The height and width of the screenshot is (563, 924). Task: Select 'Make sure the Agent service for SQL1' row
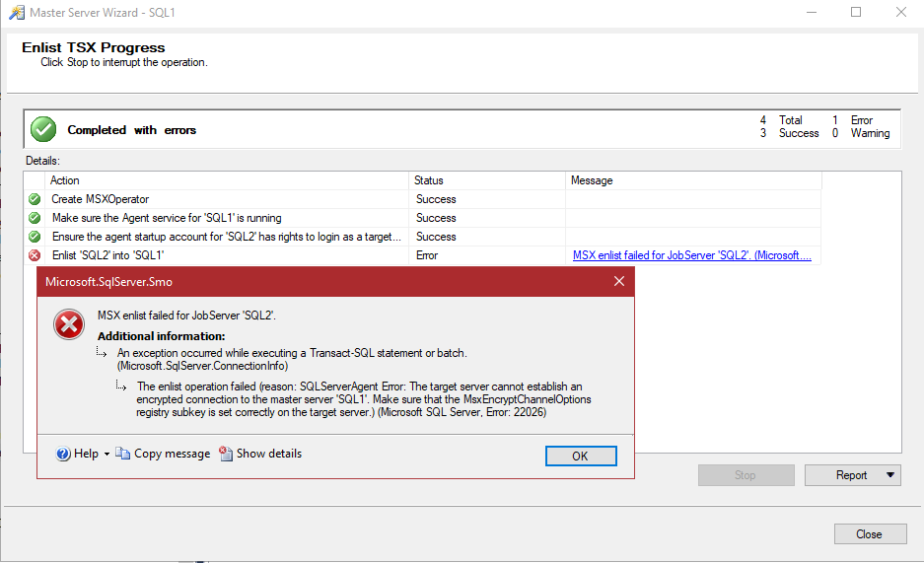point(167,218)
